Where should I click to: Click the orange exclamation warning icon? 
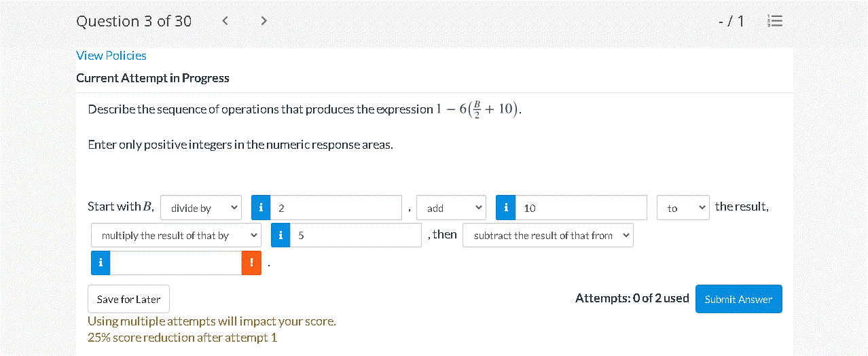(x=251, y=263)
